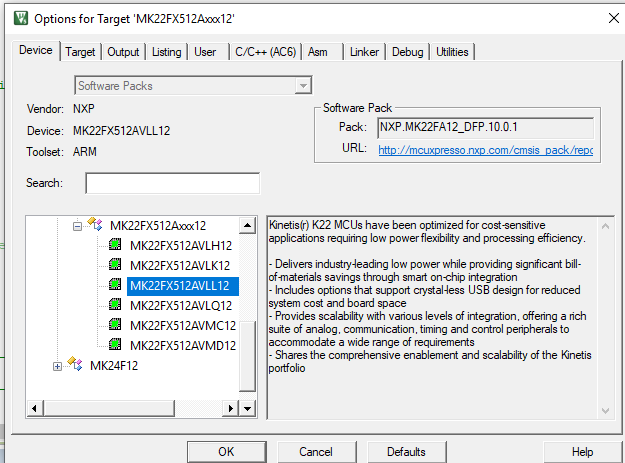Select device MK22FX512AVLQ12 in tree
Screen dimensions: 625x463
[181, 306]
